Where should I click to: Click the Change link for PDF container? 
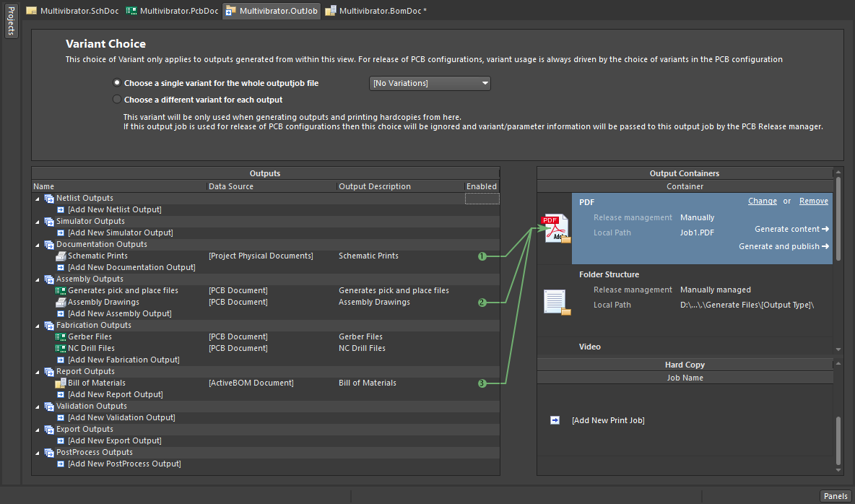pos(762,201)
